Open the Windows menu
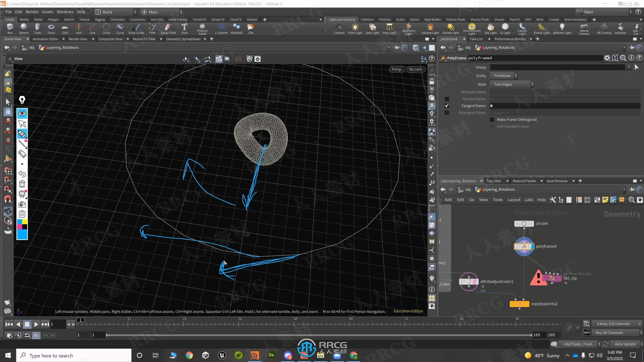 (65, 12)
